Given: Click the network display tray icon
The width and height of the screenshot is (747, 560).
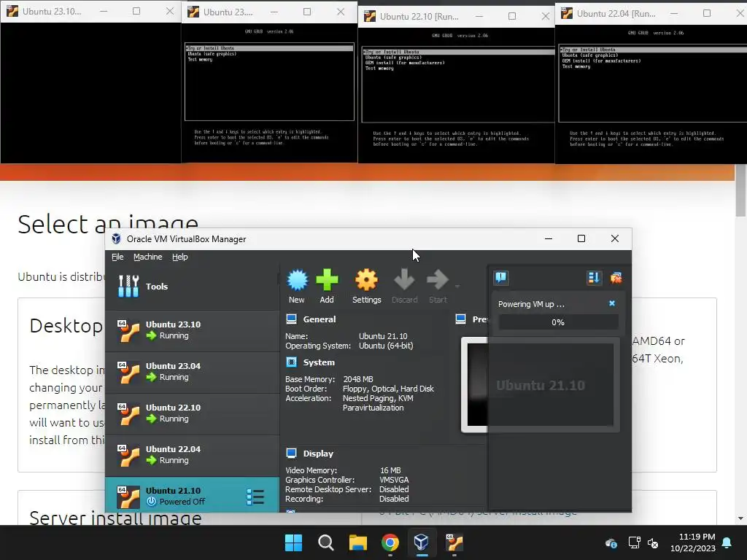Looking at the screenshot, I should 634,542.
